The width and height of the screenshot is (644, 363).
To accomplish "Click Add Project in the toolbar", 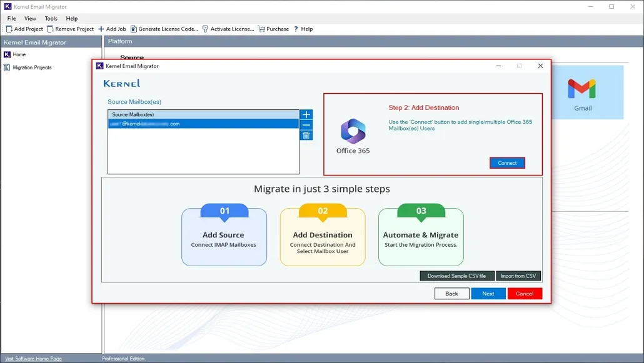I will coord(24,29).
